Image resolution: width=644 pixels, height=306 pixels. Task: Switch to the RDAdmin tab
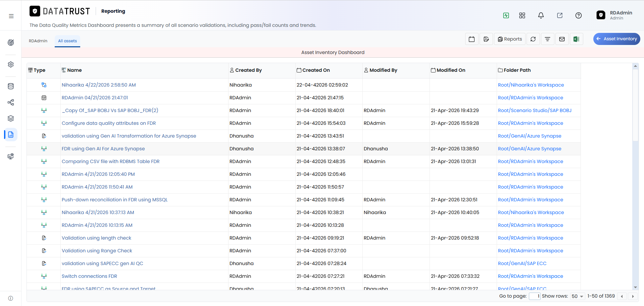(x=38, y=41)
